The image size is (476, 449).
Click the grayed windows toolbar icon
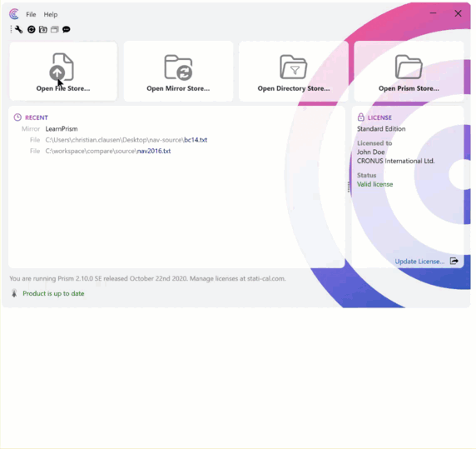point(55,29)
